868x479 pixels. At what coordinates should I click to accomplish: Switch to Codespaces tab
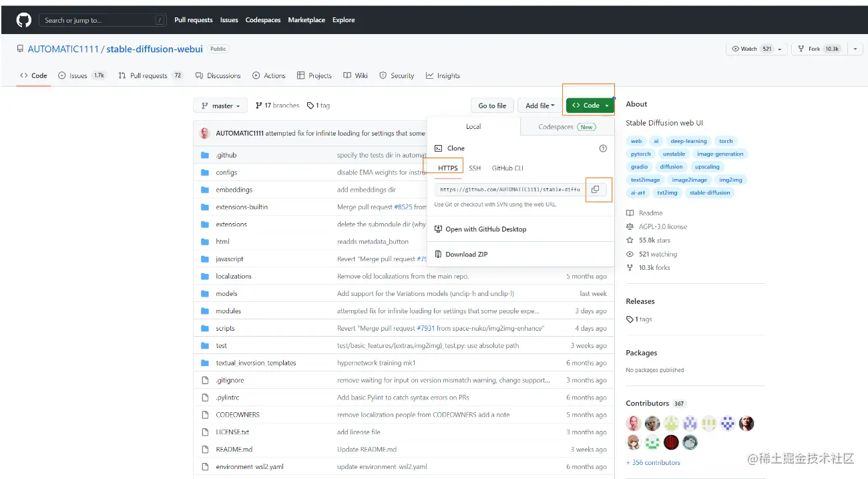(567, 126)
